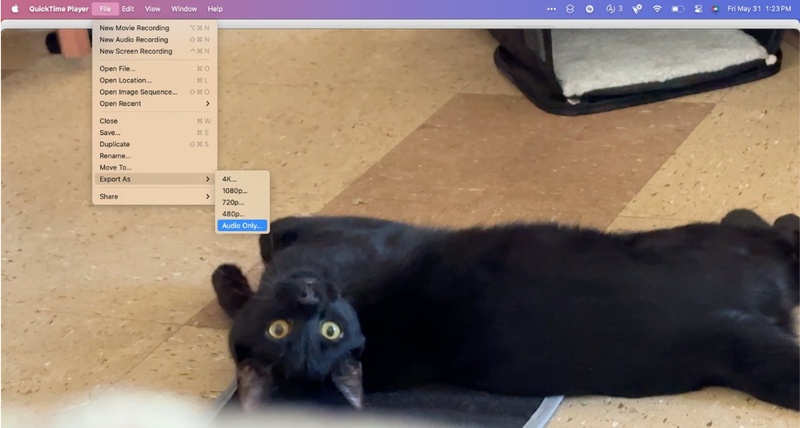Close the open File menu

(105, 9)
